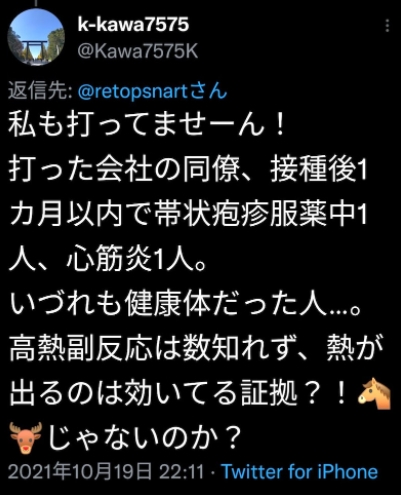Open the 2021年10月19日 date permalink
401x495 pixels.
[x=79, y=472]
